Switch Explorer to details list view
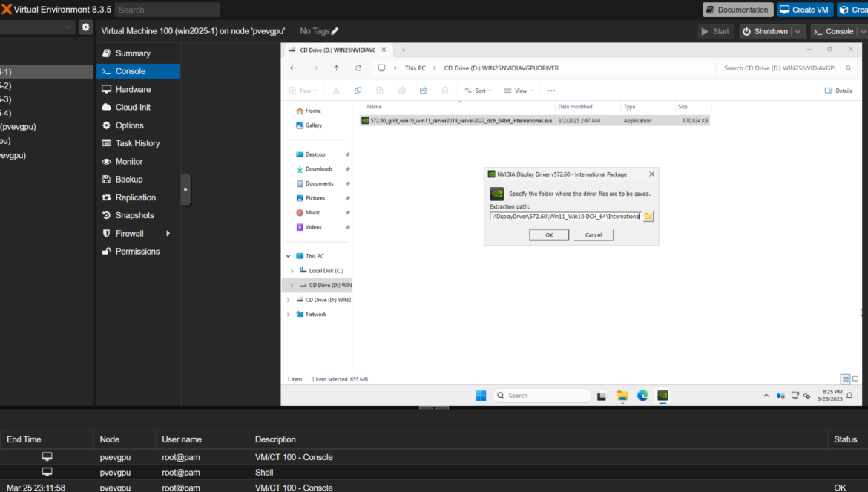 845,379
